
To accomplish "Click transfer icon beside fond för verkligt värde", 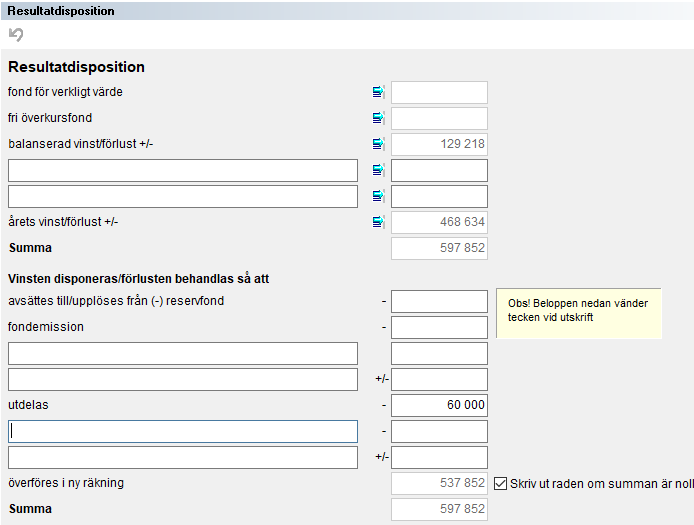I will pyautogui.click(x=378, y=92).
